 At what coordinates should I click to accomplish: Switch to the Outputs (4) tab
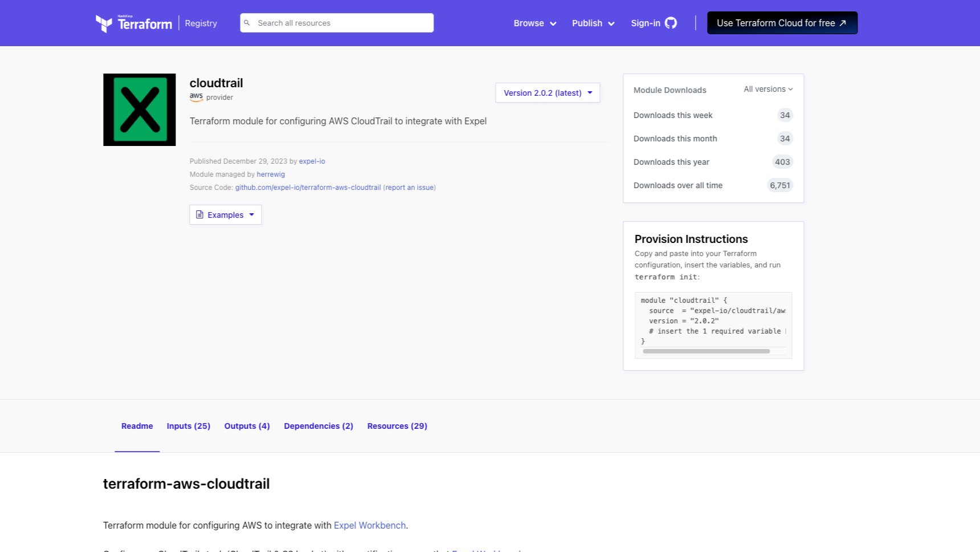click(247, 426)
